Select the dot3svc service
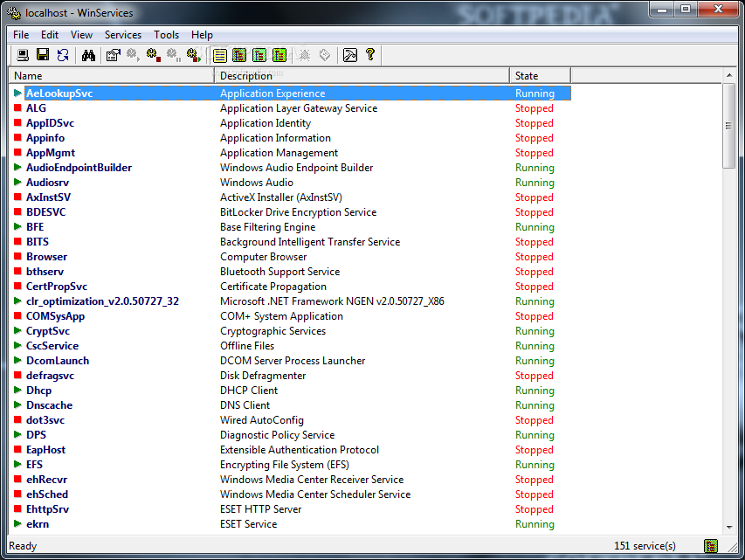 click(x=45, y=419)
